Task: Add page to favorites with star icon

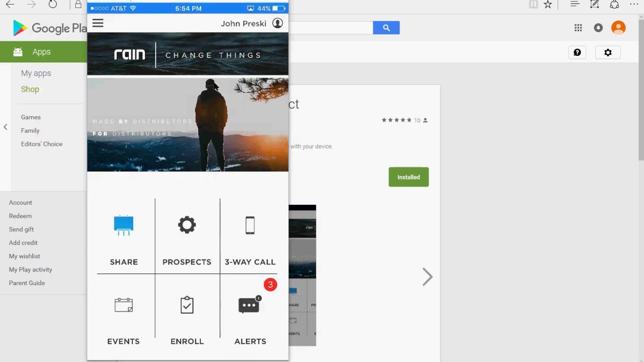Action: point(548,5)
